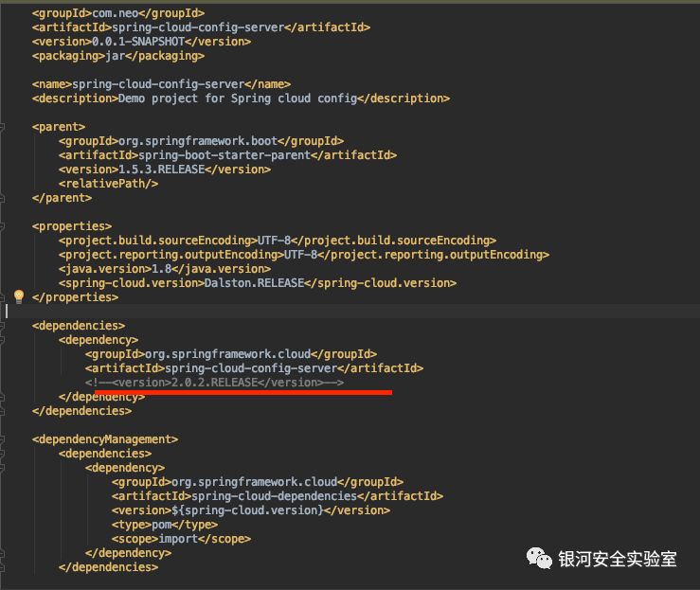Click version ${spring-cloud.version} line
Image resolution: width=700 pixels, height=590 pixels.
[251, 510]
